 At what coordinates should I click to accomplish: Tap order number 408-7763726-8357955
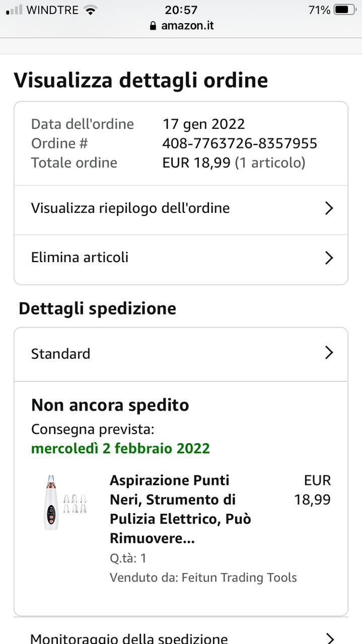[x=240, y=143]
